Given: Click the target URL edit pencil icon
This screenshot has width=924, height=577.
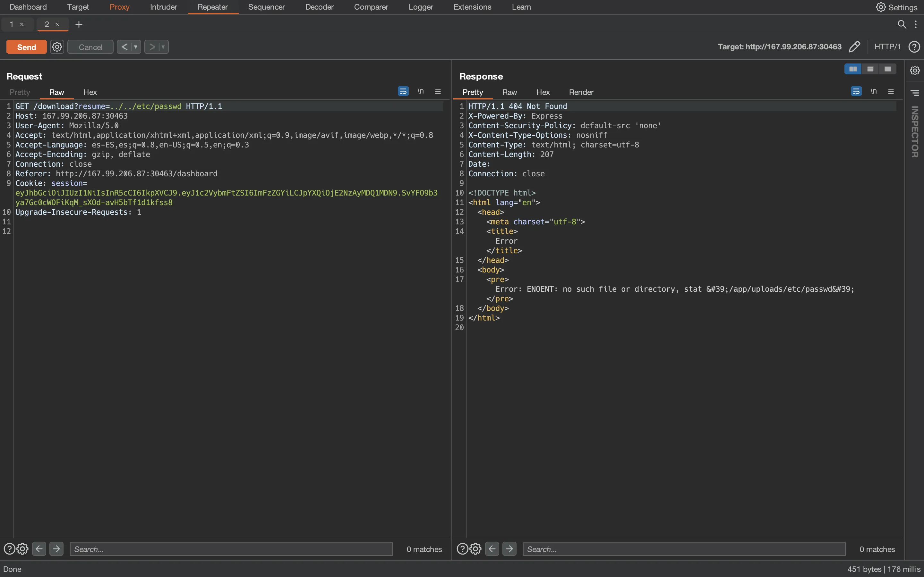Looking at the screenshot, I should coord(853,46).
